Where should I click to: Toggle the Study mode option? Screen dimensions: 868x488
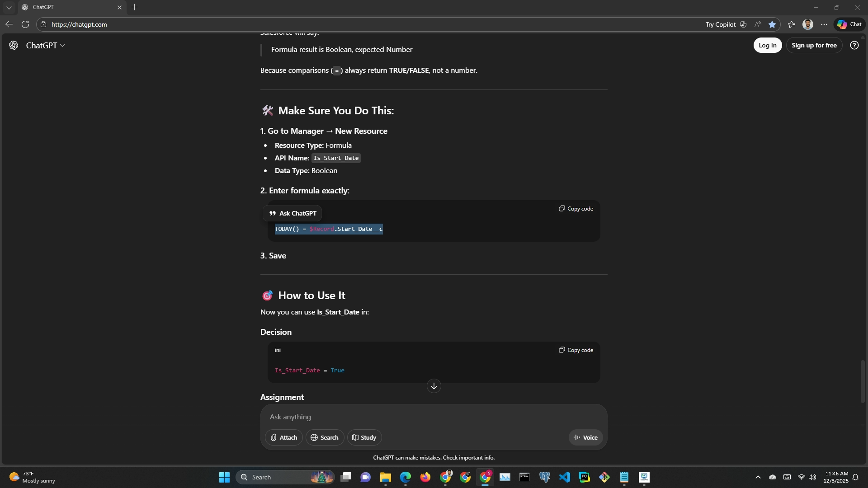click(x=364, y=437)
